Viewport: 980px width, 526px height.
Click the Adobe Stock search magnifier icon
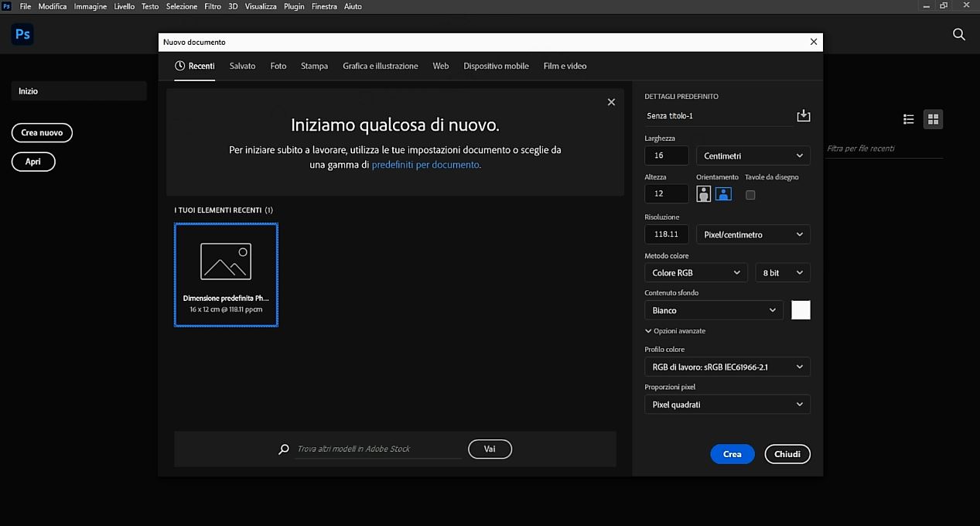(x=284, y=449)
